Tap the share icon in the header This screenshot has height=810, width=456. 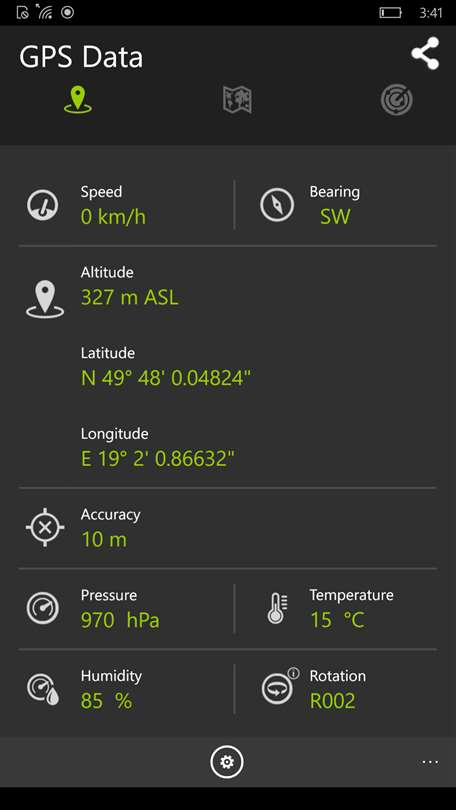[425, 53]
